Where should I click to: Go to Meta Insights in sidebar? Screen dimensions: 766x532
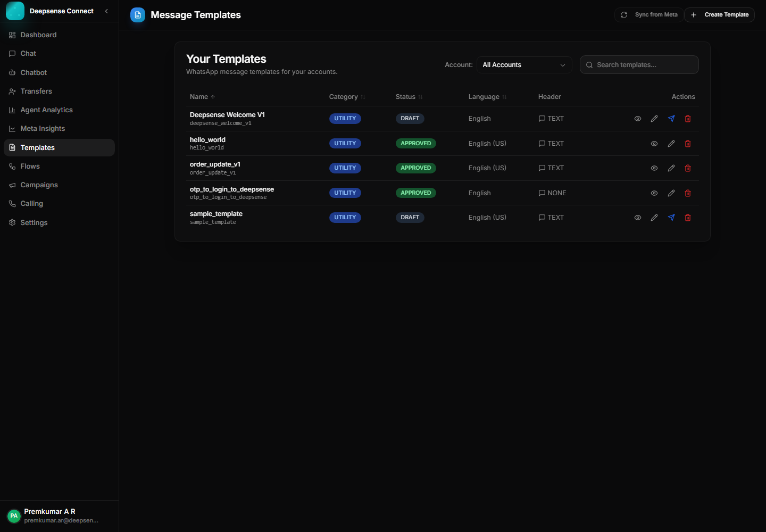[x=43, y=129]
